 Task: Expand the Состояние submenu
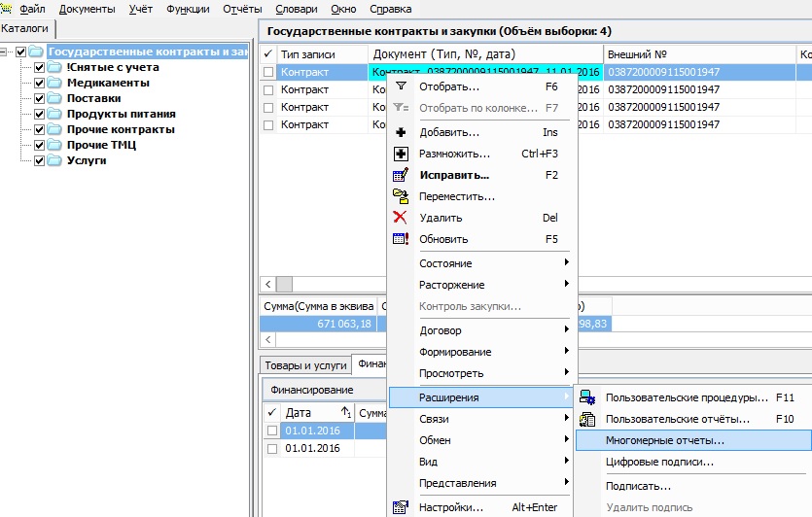[482, 263]
